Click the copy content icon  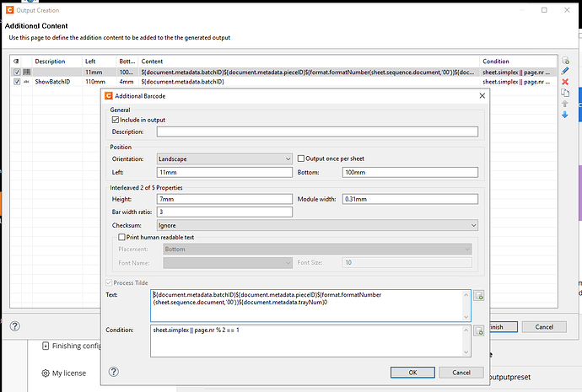(565, 93)
